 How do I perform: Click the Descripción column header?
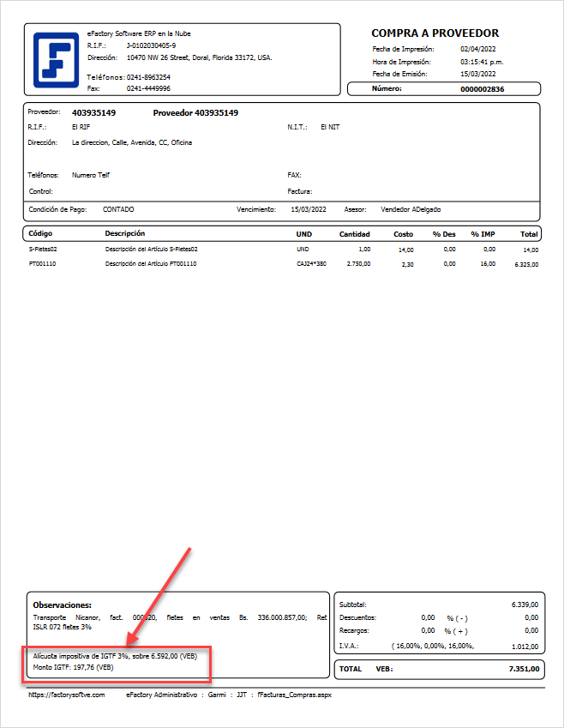tap(125, 233)
